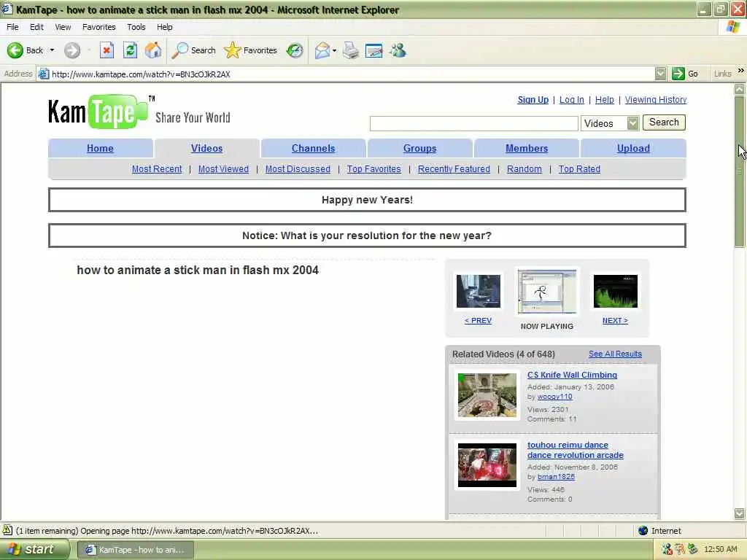Open Favorites star toolbar icon
The width and height of the screenshot is (747, 560).
[x=232, y=50]
